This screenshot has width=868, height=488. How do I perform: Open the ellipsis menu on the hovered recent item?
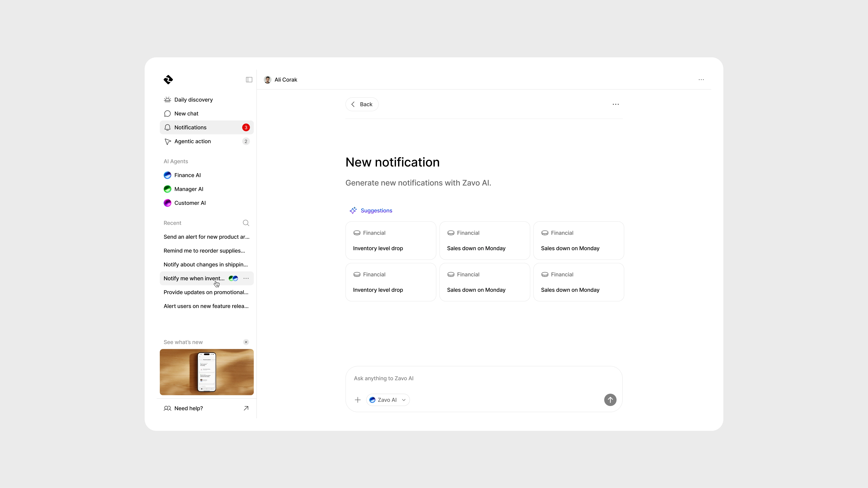tap(246, 278)
